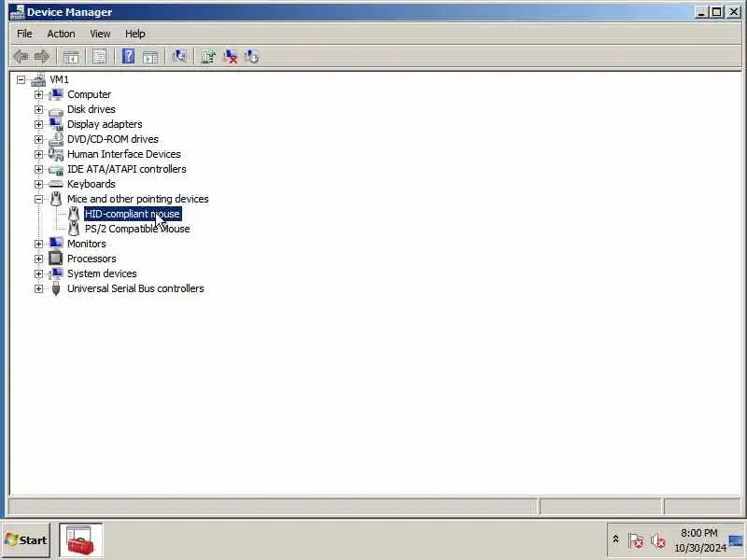Expand the Keyboards category
747x560 pixels.
(38, 184)
